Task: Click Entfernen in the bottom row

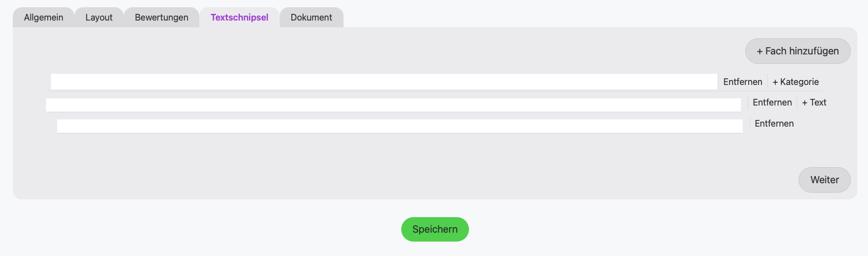Action: tap(774, 123)
